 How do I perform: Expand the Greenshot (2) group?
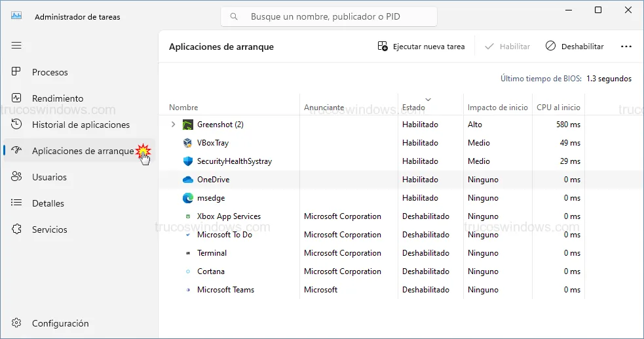173,125
